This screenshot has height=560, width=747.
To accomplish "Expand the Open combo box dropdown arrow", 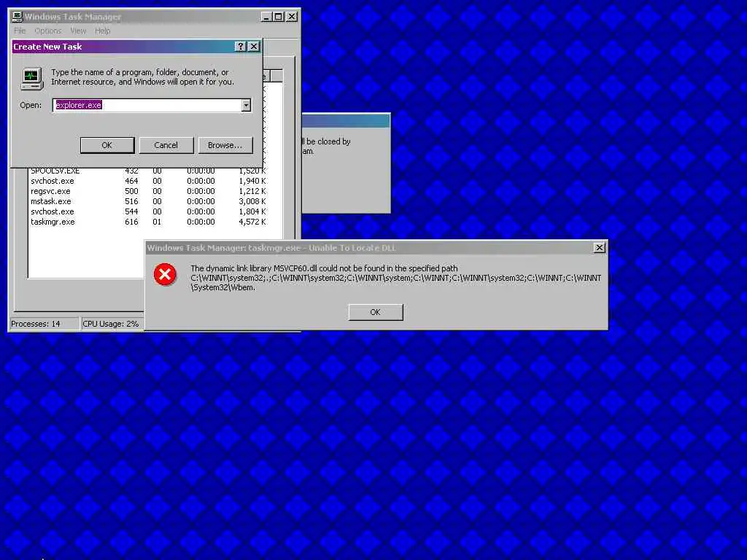I will (246, 105).
